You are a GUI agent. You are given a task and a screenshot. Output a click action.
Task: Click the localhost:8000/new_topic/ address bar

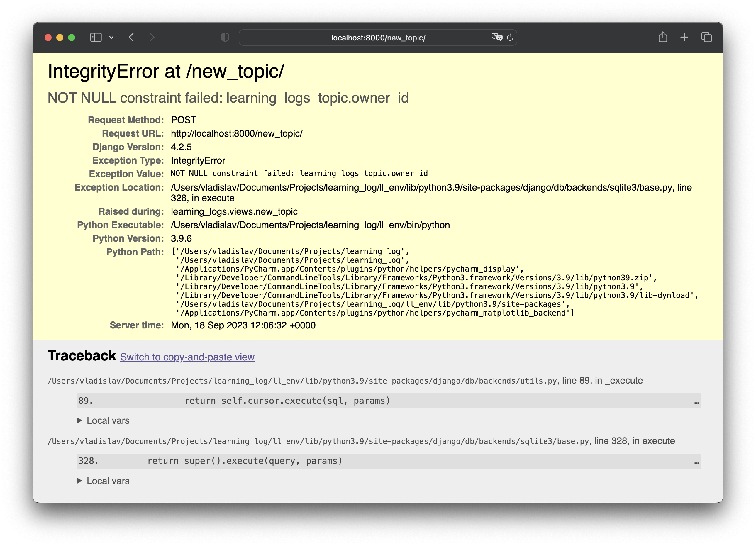(378, 38)
